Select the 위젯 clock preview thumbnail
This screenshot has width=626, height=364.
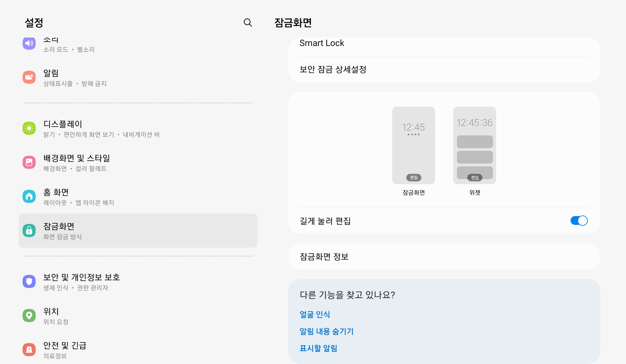click(475, 144)
